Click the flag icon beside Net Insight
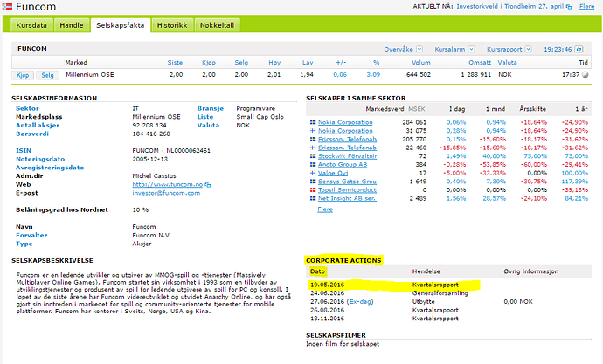Screen dimensions: 603x364 313,198
